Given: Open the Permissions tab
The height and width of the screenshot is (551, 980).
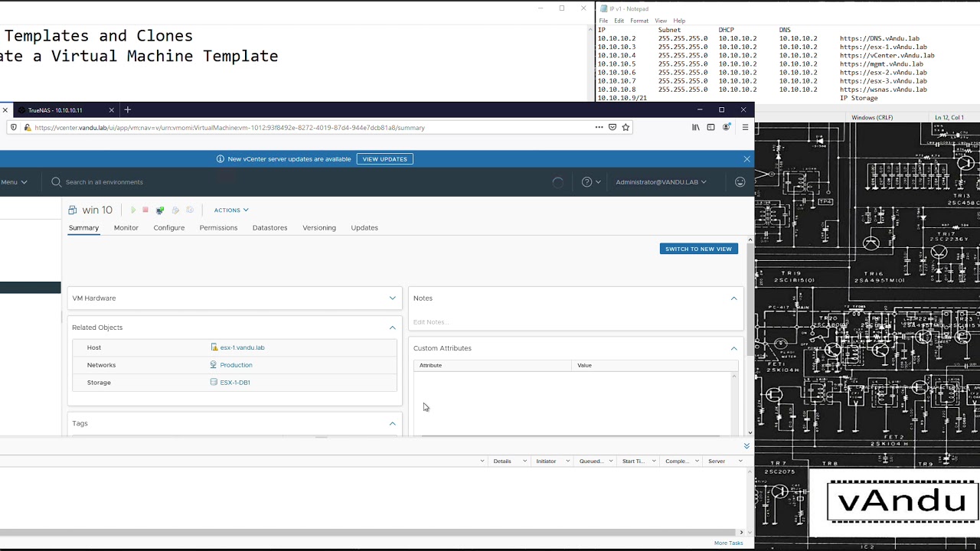Looking at the screenshot, I should click(x=218, y=227).
